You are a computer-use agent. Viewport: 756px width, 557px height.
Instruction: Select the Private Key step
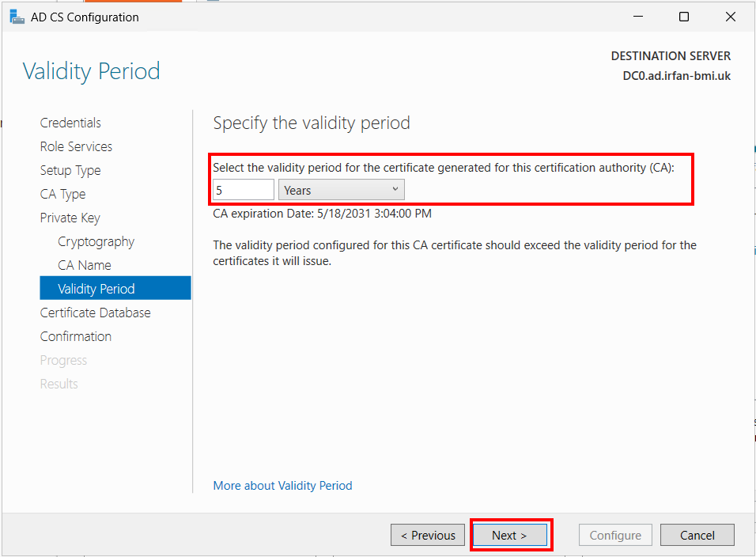[x=70, y=218]
